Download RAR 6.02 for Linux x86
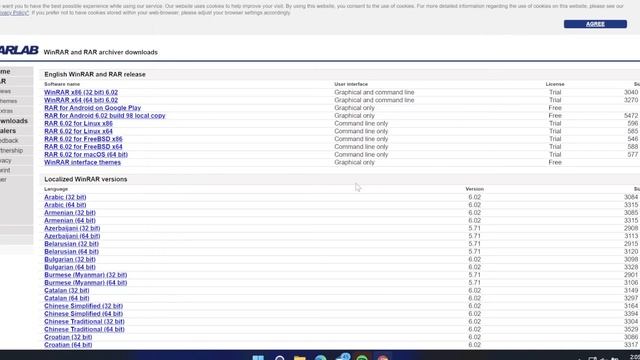640x360 pixels. pyautogui.click(x=78, y=123)
